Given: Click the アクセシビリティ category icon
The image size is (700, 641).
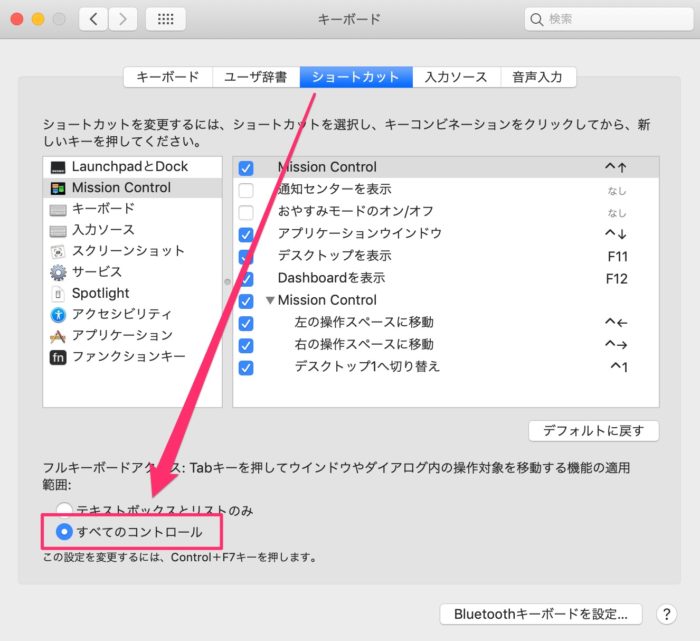Looking at the screenshot, I should coord(58,314).
